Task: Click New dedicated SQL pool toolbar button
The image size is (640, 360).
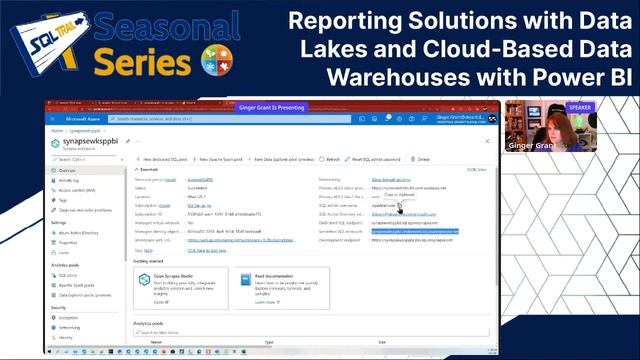Action: tap(162, 160)
